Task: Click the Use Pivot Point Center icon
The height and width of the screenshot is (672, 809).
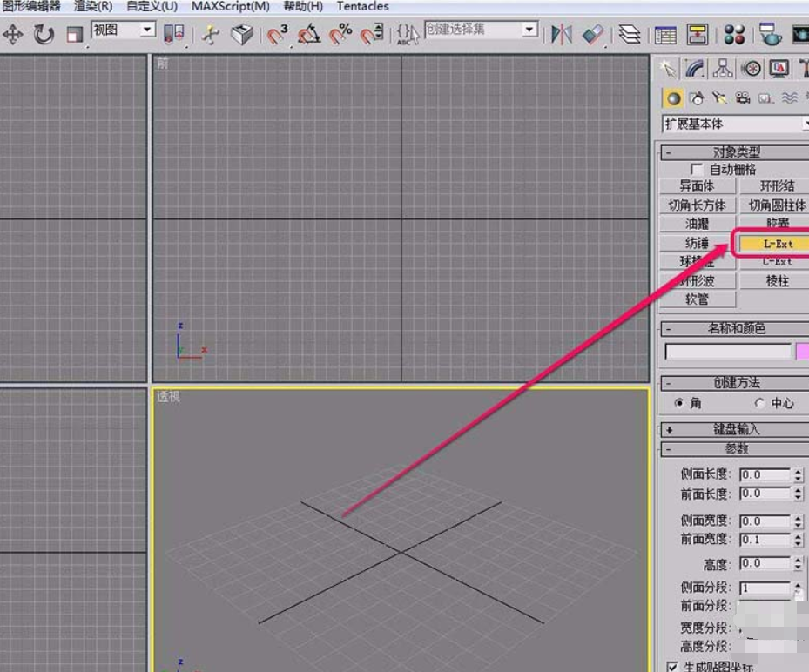Action: [x=174, y=35]
